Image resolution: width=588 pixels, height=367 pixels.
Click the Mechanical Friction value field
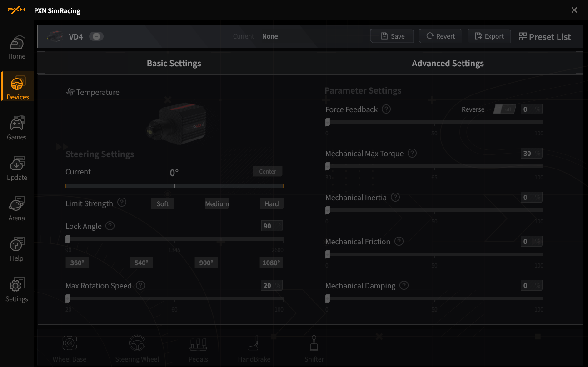coord(532,241)
